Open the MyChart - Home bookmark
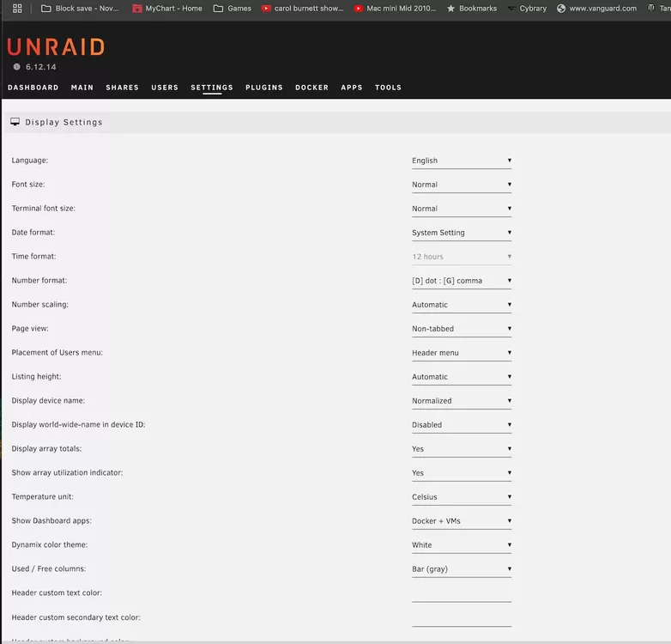Viewport: 671px width, 644px height. pos(167,8)
